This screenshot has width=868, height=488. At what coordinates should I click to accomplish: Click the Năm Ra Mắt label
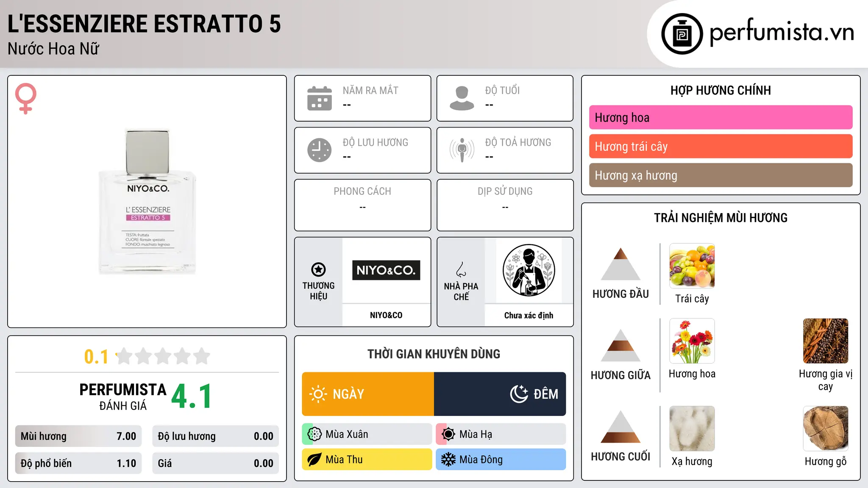pyautogui.click(x=370, y=91)
